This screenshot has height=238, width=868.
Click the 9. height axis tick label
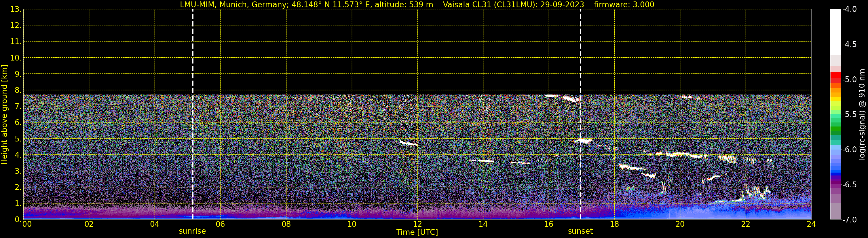coord(18,74)
